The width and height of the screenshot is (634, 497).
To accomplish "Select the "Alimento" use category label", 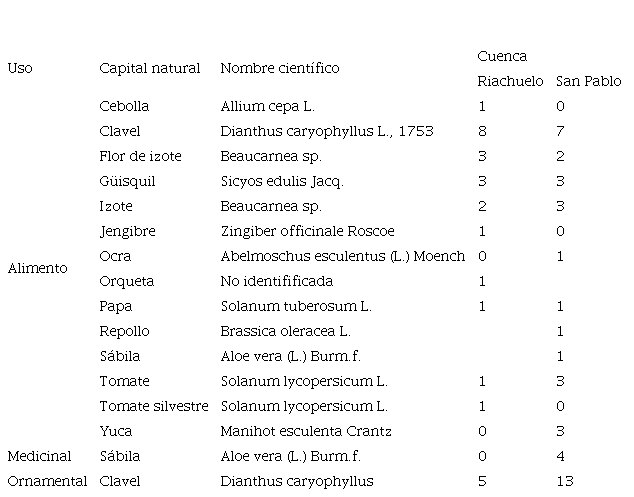I will [37, 268].
